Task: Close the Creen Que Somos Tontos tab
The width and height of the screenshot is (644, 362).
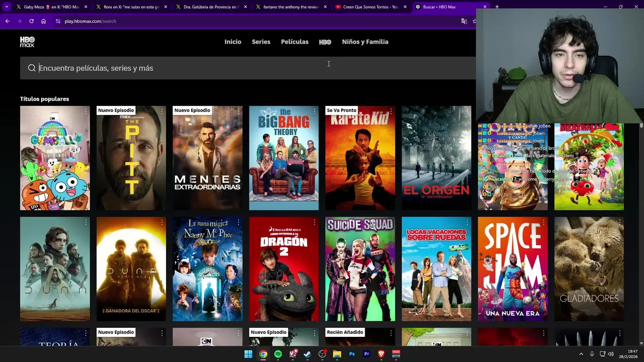Action: (405, 7)
